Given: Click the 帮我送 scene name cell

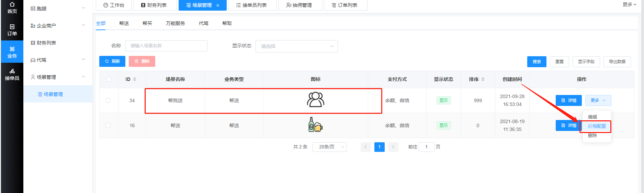Looking at the screenshot, I should pyautogui.click(x=176, y=100).
